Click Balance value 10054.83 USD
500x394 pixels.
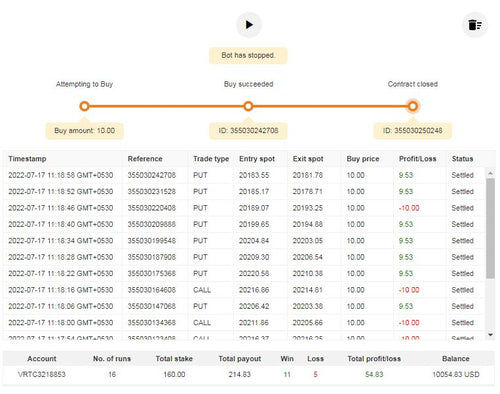tap(456, 374)
